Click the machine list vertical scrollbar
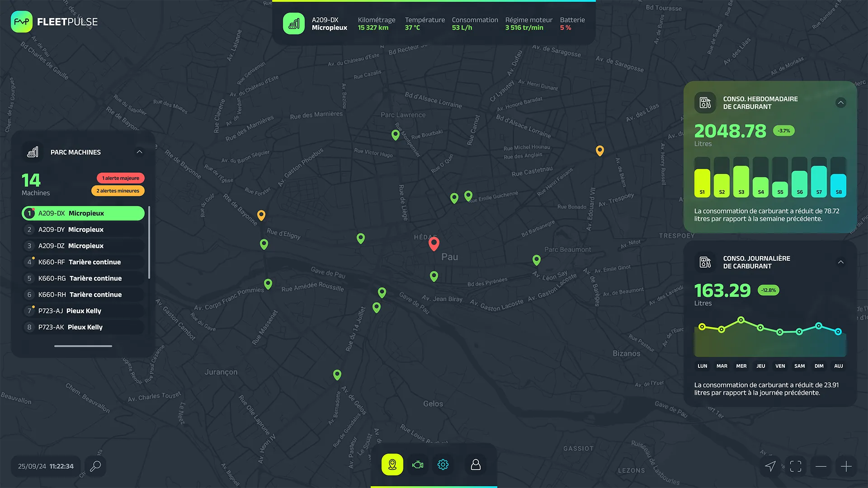 pos(149,243)
